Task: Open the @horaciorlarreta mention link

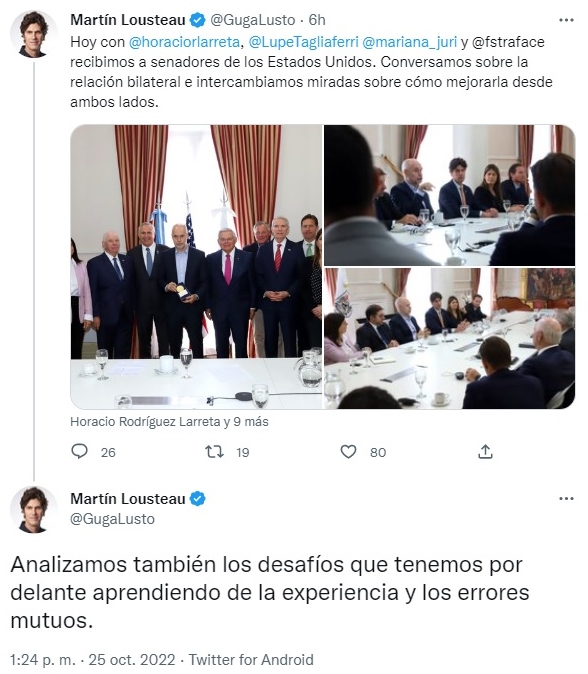Action: coord(184,42)
